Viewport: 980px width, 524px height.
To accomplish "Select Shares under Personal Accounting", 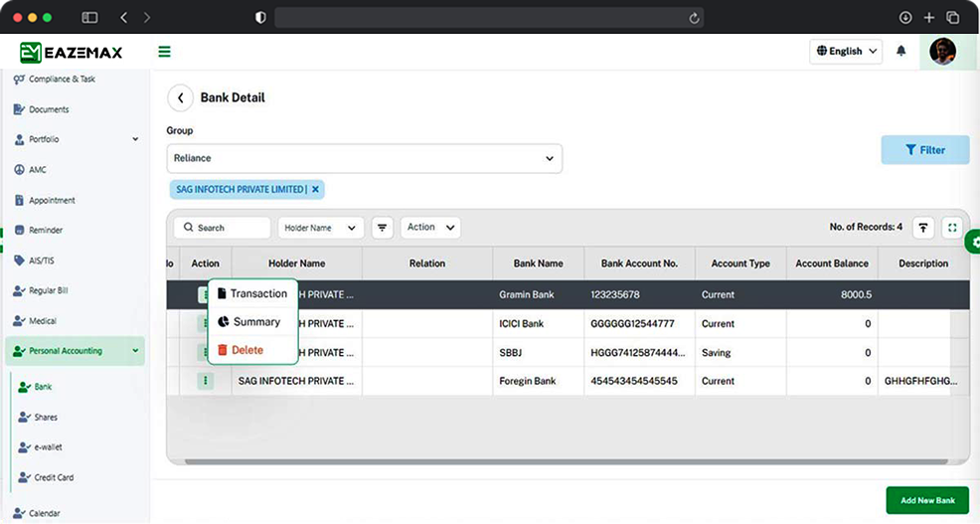I will [x=38, y=417].
